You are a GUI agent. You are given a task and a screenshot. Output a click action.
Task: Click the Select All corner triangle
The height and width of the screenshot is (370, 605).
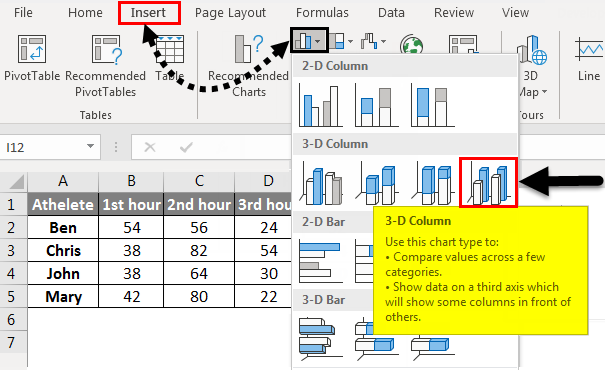(x=17, y=182)
